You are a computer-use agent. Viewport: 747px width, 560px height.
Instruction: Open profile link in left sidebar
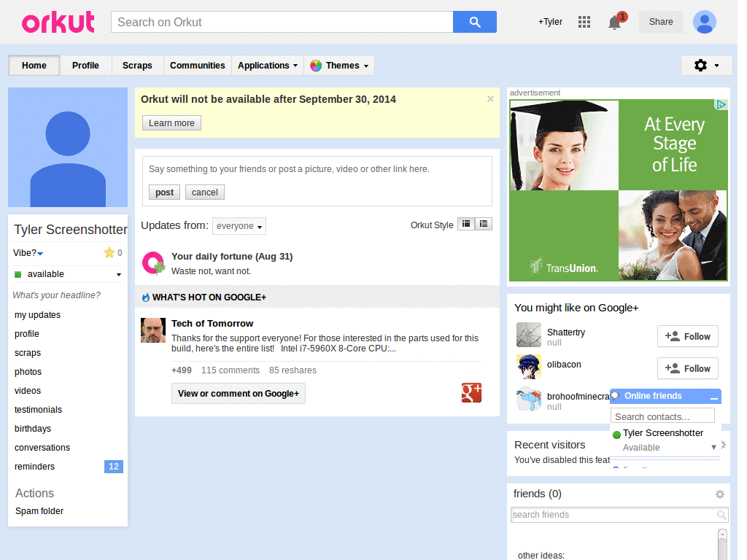point(27,334)
